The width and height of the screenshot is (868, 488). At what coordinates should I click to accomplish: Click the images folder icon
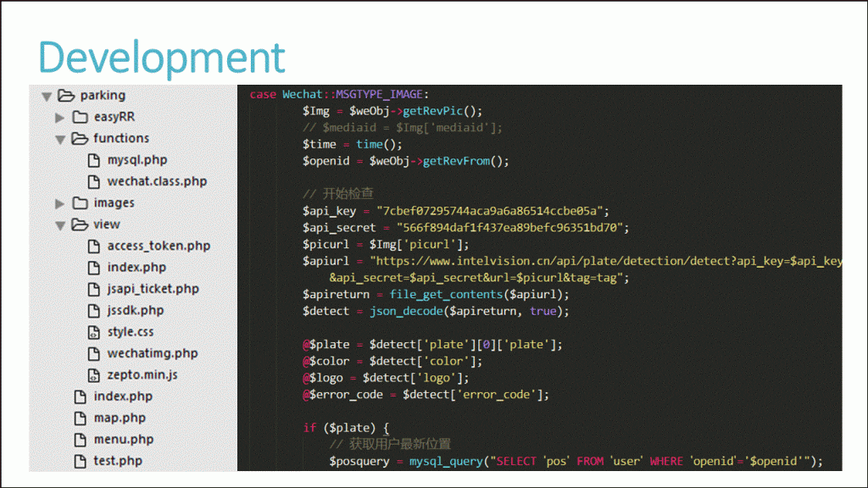pos(81,203)
